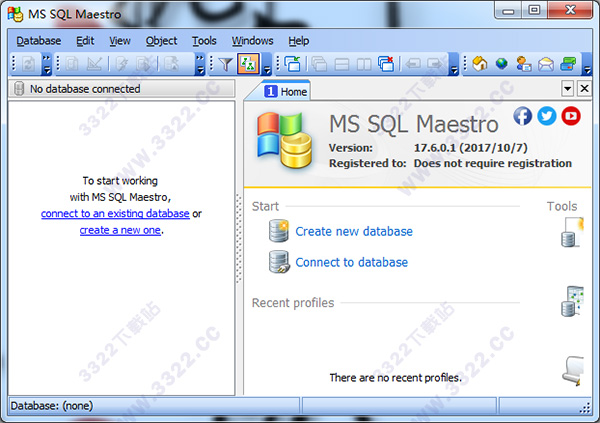Viewport: 600px width, 423px height.
Task: Click the close all windows icon
Action: (386, 64)
